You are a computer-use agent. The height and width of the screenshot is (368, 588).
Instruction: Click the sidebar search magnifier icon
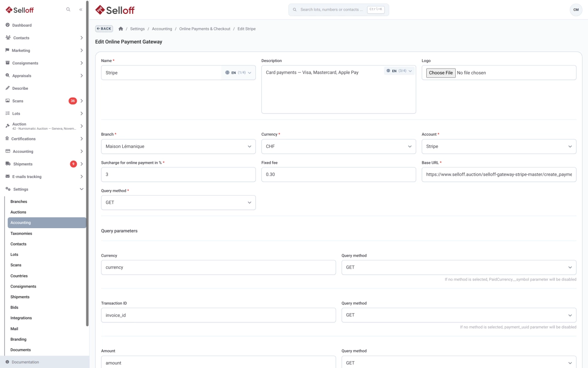pyautogui.click(x=68, y=9)
